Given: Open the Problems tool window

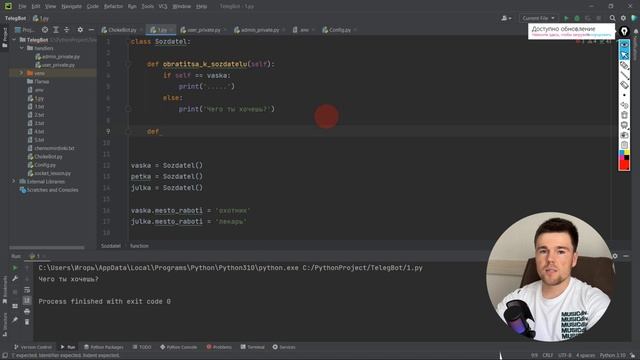Looking at the screenshot, I should pos(219,347).
